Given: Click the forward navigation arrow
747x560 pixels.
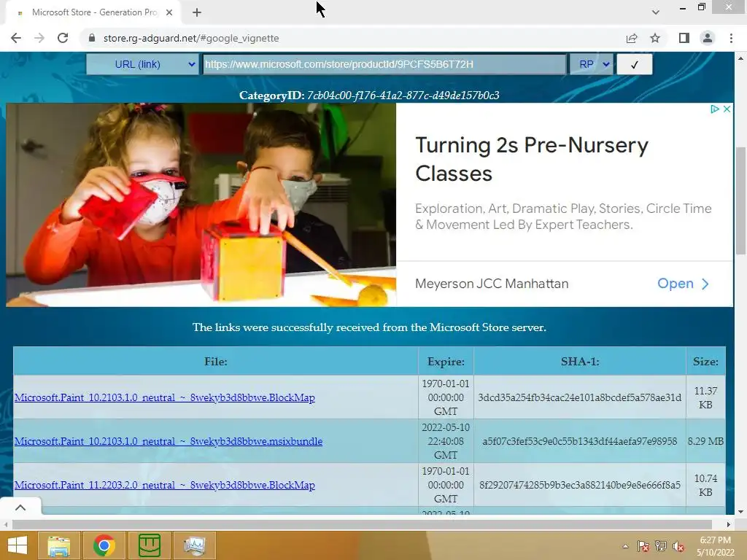Looking at the screenshot, I should coord(39,38).
